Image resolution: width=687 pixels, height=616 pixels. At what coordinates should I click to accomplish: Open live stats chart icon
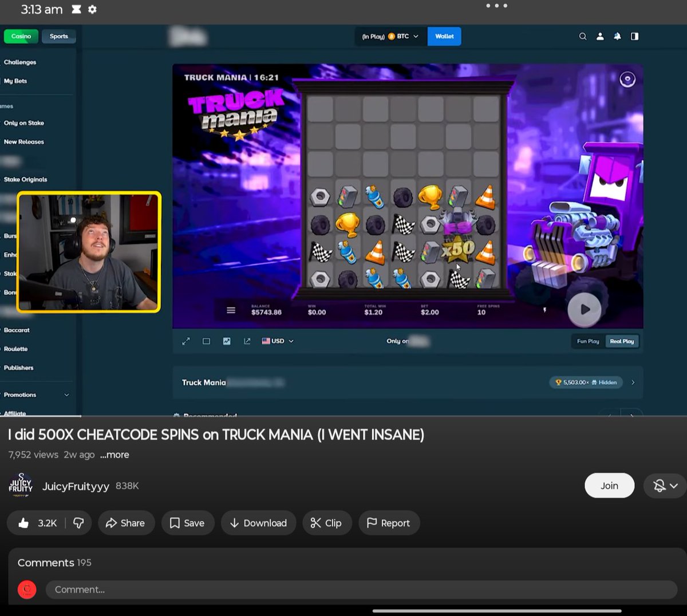(x=227, y=341)
